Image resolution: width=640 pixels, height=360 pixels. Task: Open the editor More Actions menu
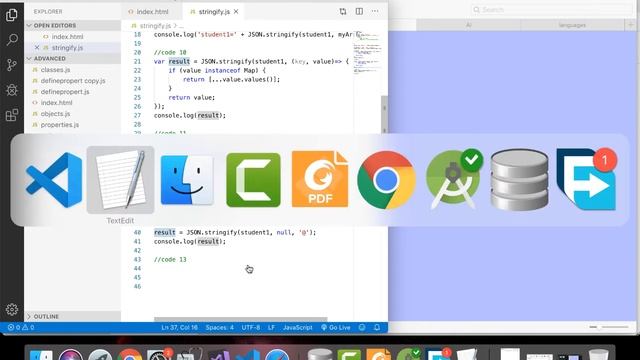pyautogui.click(x=375, y=12)
